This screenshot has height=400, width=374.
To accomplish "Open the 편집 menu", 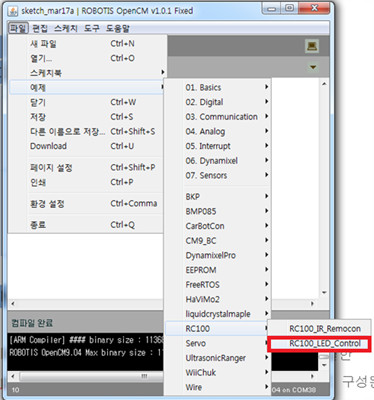I will click(x=40, y=28).
